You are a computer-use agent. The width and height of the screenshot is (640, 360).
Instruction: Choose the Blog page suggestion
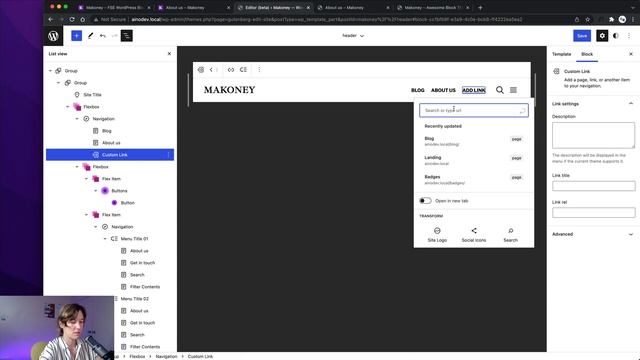pos(474,141)
